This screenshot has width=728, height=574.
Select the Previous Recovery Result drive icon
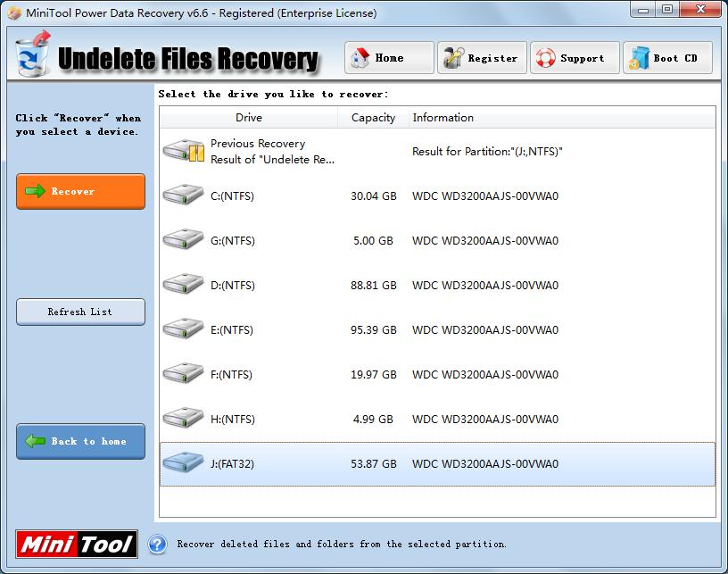coord(184,151)
